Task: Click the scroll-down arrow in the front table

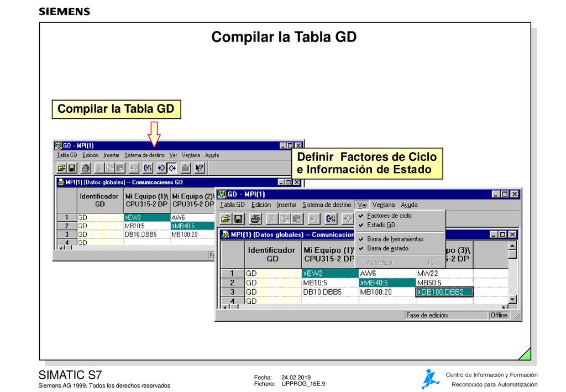Action: (512, 299)
